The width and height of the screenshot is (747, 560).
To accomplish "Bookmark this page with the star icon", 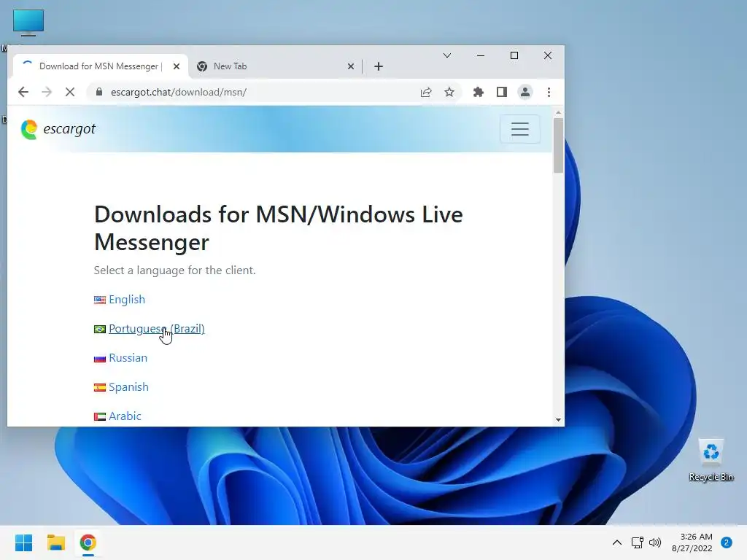I will 449,92.
